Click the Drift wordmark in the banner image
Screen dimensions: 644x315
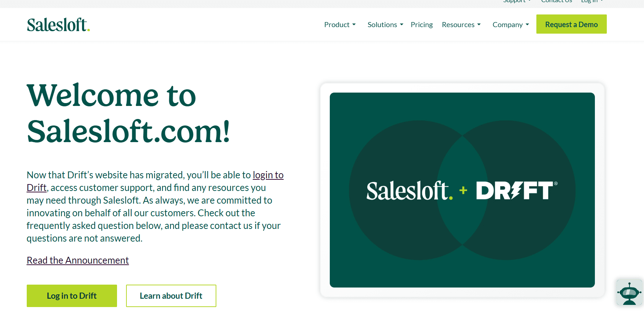coord(517,190)
